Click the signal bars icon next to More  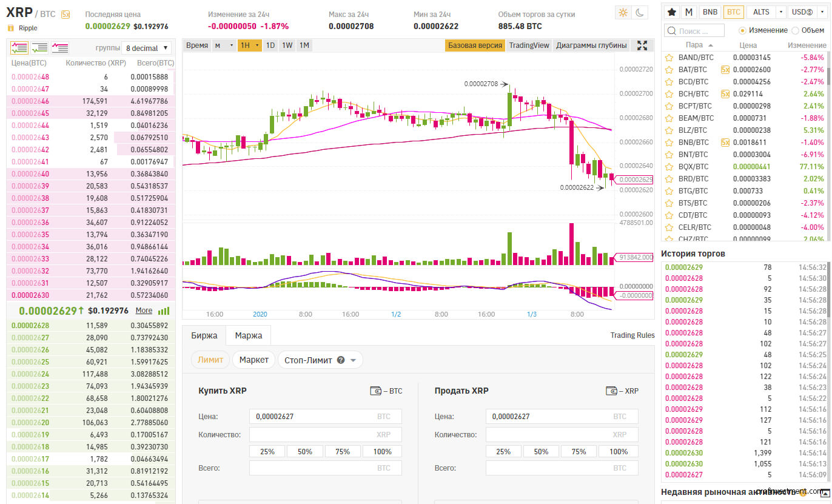[164, 311]
